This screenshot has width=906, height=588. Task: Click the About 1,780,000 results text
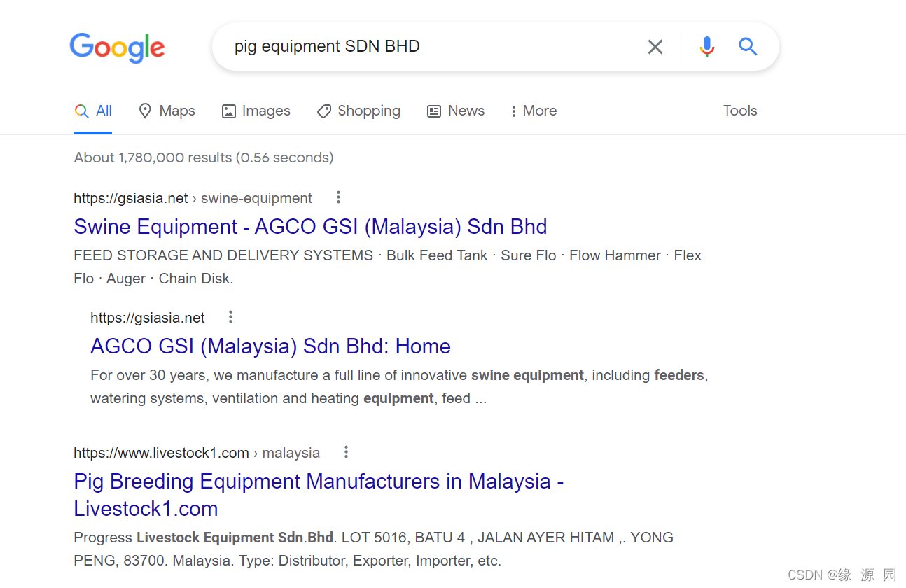tap(204, 157)
